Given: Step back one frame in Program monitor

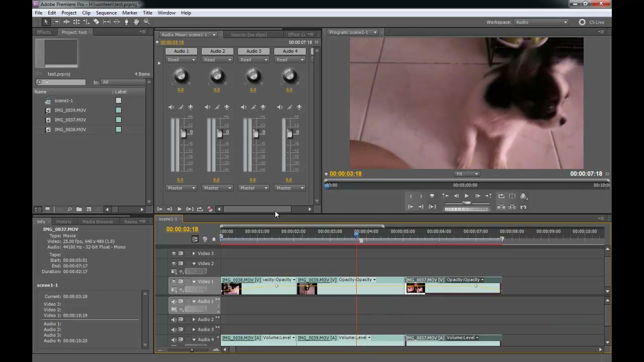Looking at the screenshot, I should pos(456,196).
